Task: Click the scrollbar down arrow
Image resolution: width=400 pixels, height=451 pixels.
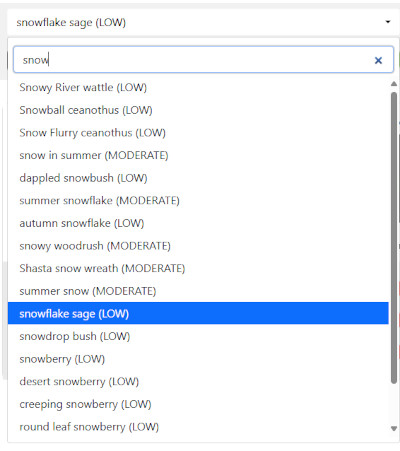Action: (394, 429)
